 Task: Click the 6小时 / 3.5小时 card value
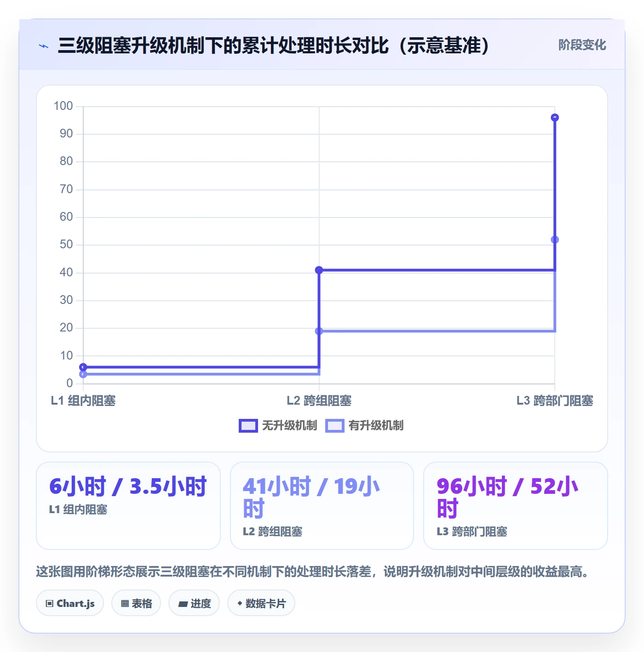[128, 486]
